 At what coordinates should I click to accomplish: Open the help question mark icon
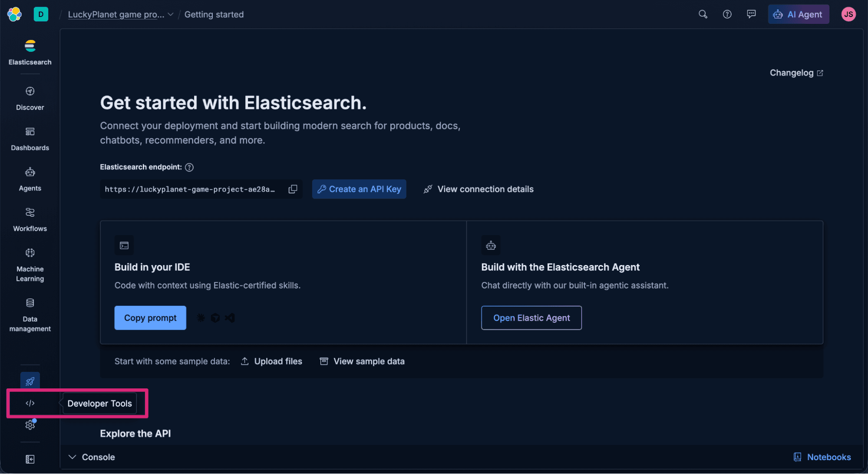tap(727, 14)
